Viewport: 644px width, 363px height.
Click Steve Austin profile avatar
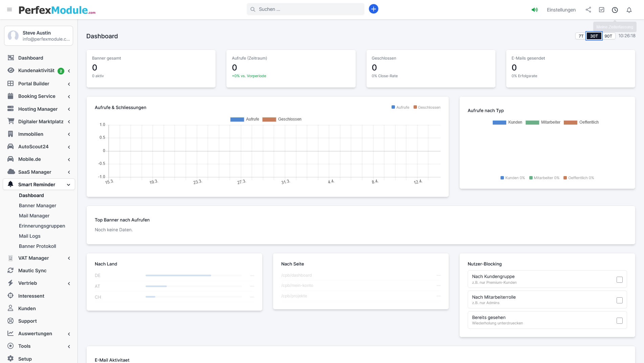(x=14, y=36)
